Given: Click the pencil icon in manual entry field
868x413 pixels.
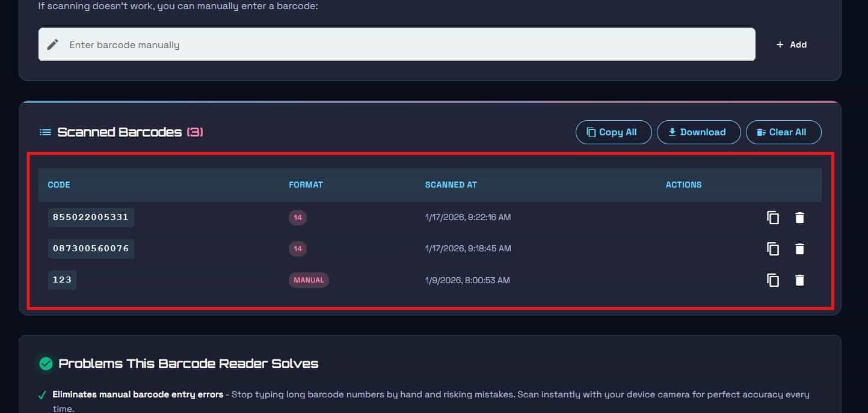Looking at the screenshot, I should click(x=53, y=44).
